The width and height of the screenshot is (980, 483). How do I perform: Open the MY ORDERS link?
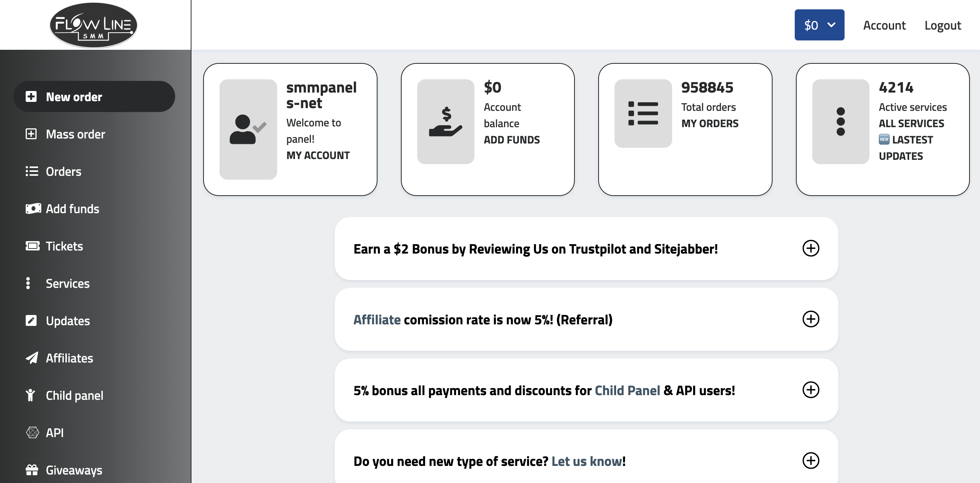(x=710, y=123)
